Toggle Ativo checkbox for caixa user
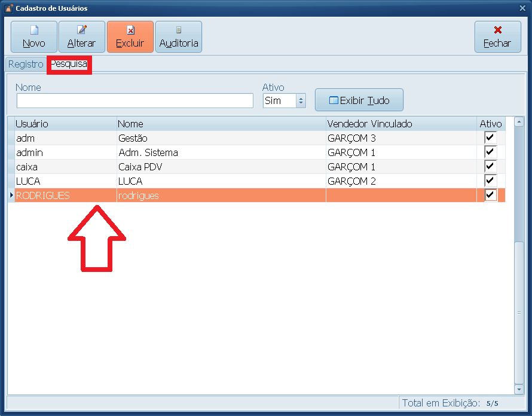The height and width of the screenshot is (416, 532). point(490,167)
